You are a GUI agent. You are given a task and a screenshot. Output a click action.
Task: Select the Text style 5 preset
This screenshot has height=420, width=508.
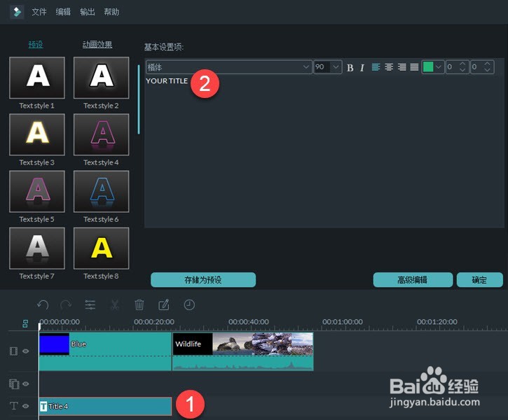(x=37, y=191)
